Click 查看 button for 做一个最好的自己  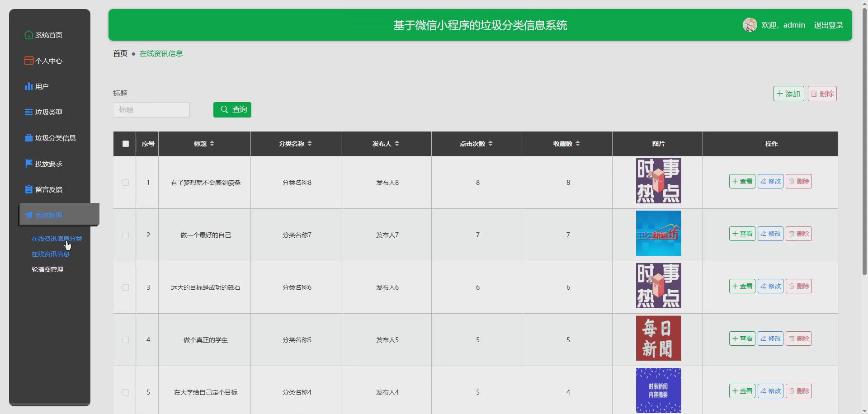tap(742, 234)
